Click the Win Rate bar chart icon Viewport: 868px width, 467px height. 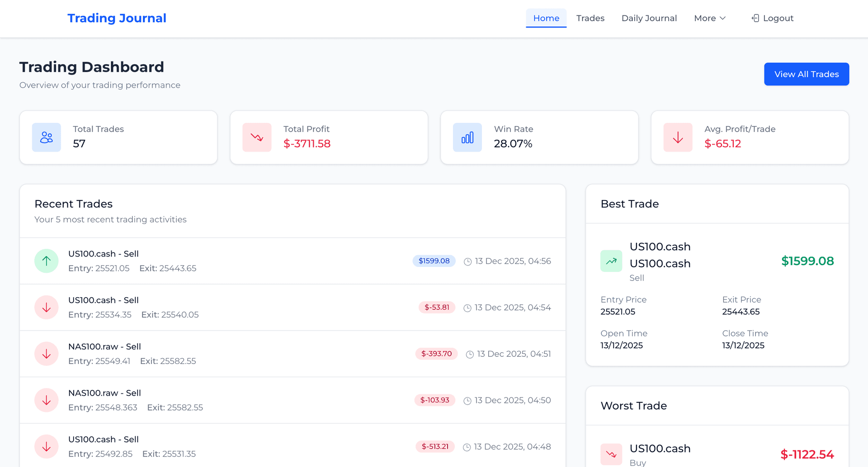pyautogui.click(x=467, y=137)
